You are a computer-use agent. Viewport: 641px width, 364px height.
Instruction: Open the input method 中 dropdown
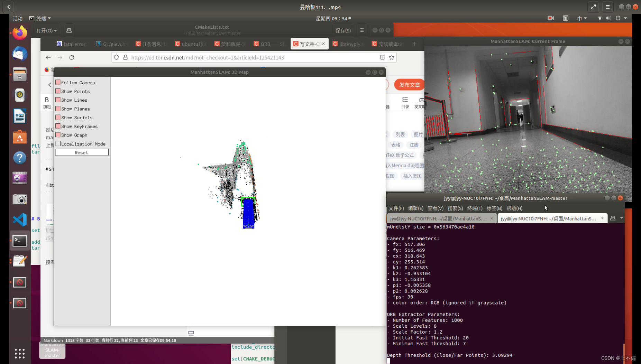pos(582,18)
